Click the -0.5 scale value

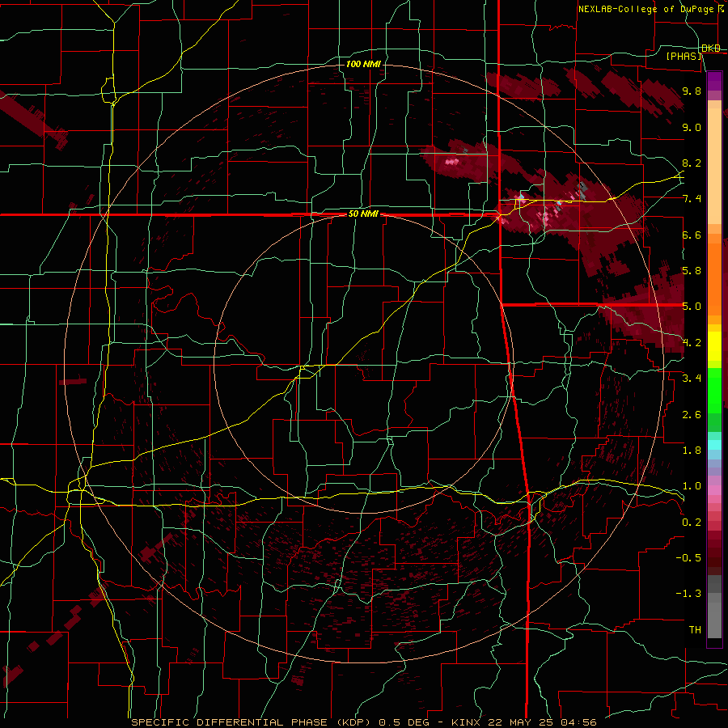[x=688, y=558]
